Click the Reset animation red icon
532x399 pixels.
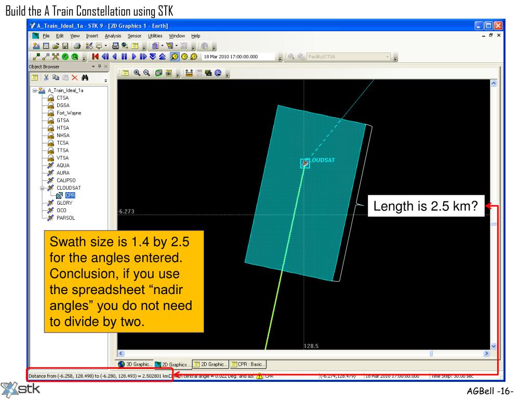pos(96,57)
